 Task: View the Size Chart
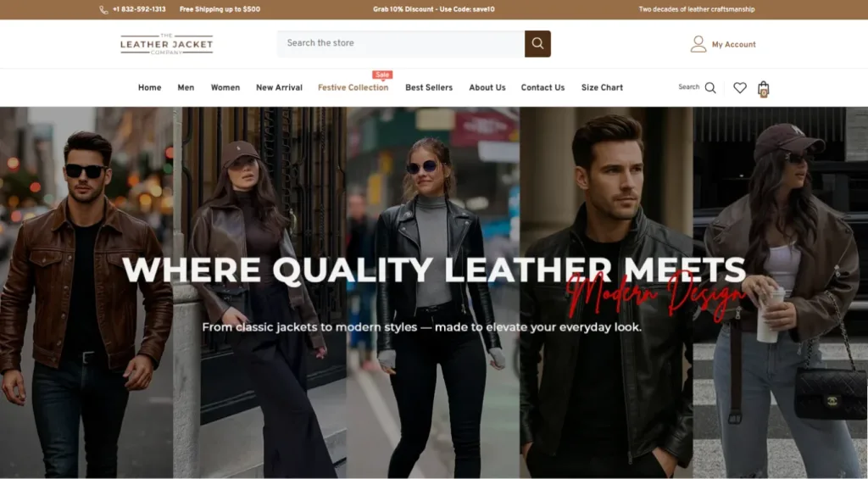pos(602,87)
